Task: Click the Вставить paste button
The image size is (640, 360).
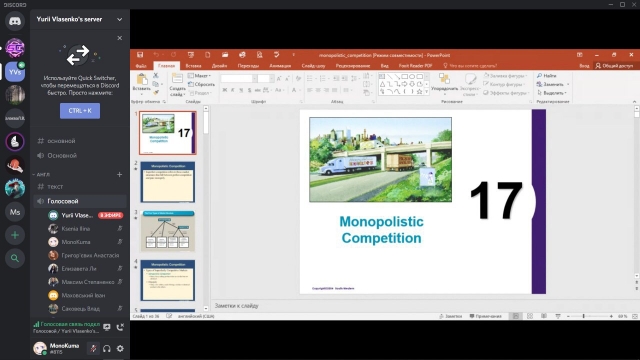Action: click(142, 83)
